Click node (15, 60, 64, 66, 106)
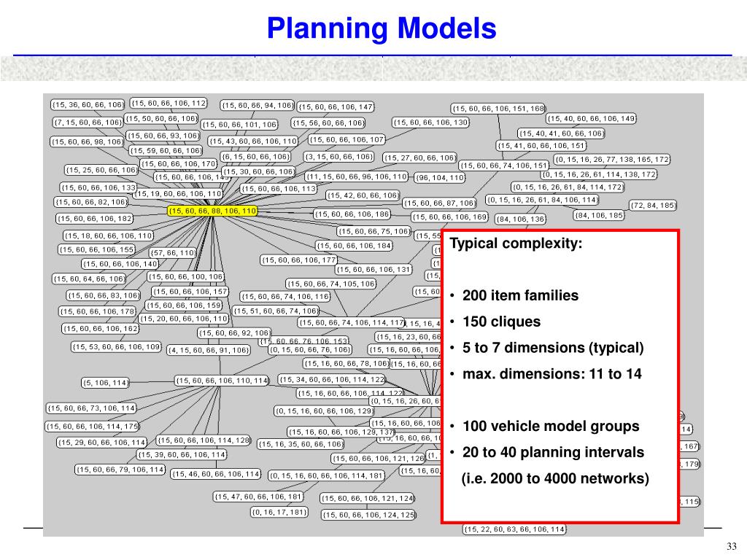The width and height of the screenshot is (747, 560). coord(89,279)
